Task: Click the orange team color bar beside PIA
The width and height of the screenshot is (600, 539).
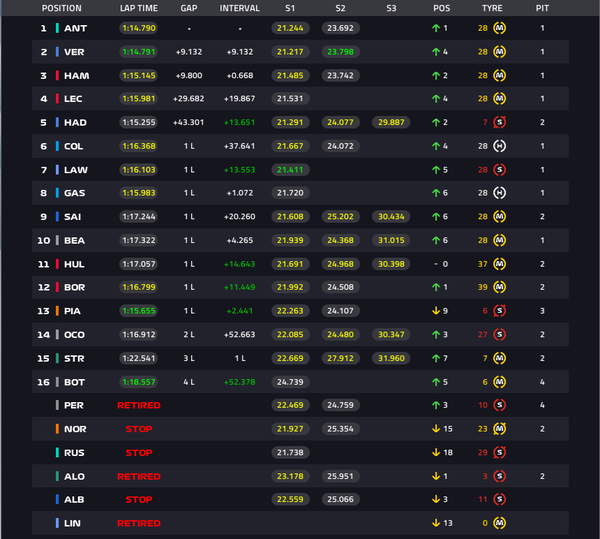Action: coord(57,311)
